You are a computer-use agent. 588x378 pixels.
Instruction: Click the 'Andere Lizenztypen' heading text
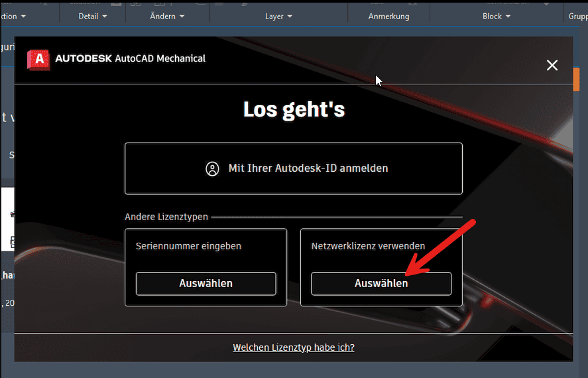pos(166,217)
